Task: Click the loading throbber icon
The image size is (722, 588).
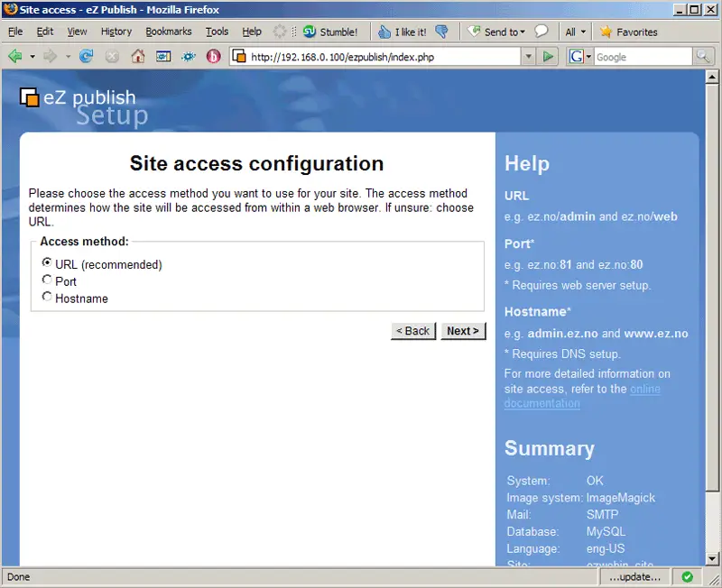Action: (280, 32)
